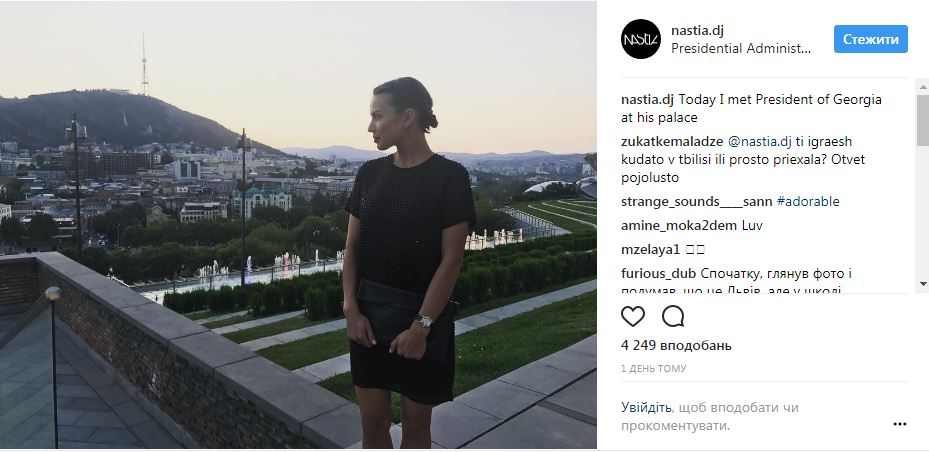Click the comments scrollbar down arrow
This screenshot has height=452, width=929.
coord(922,285)
